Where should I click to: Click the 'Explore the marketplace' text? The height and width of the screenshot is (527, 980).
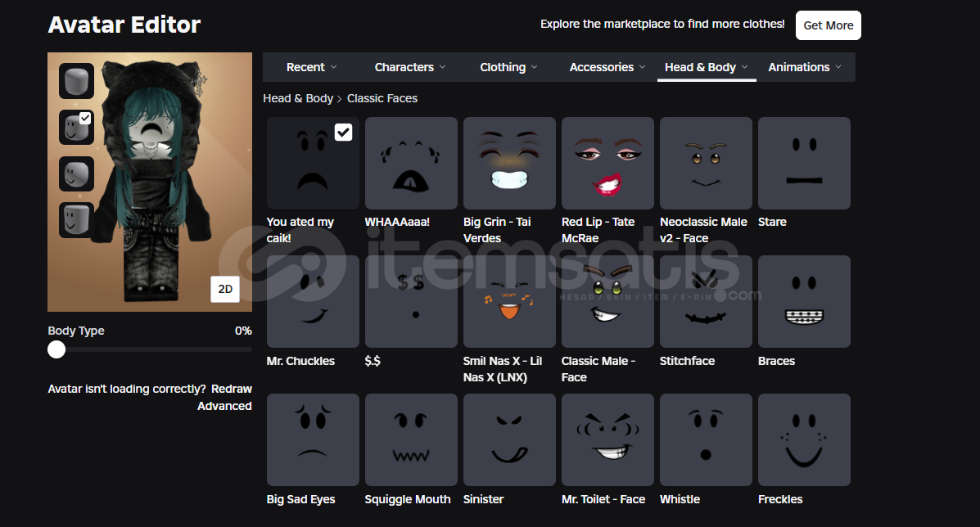tap(662, 24)
